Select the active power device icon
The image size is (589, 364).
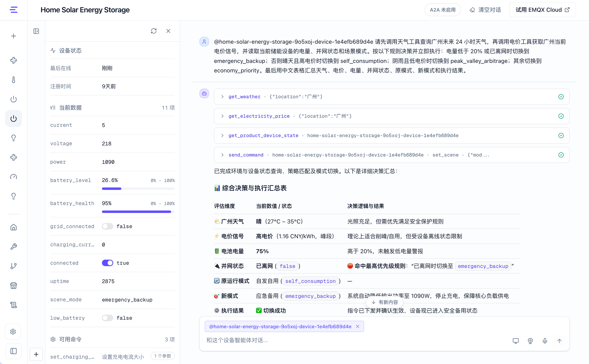[14, 119]
